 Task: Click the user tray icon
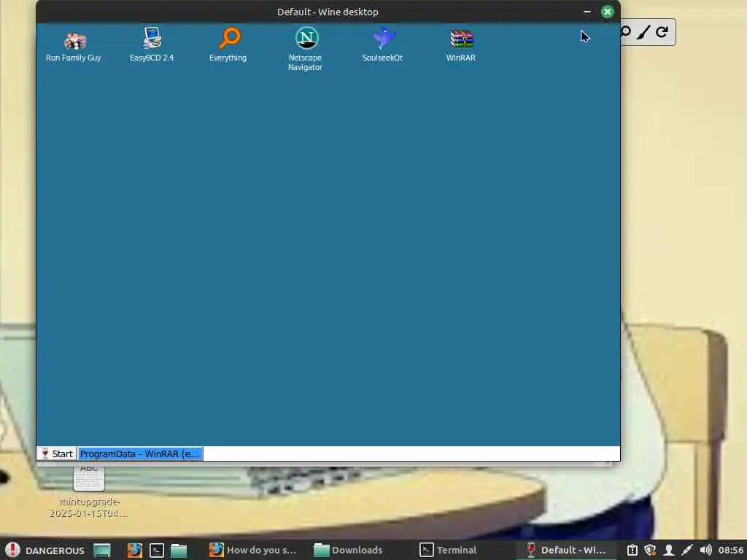click(x=669, y=550)
